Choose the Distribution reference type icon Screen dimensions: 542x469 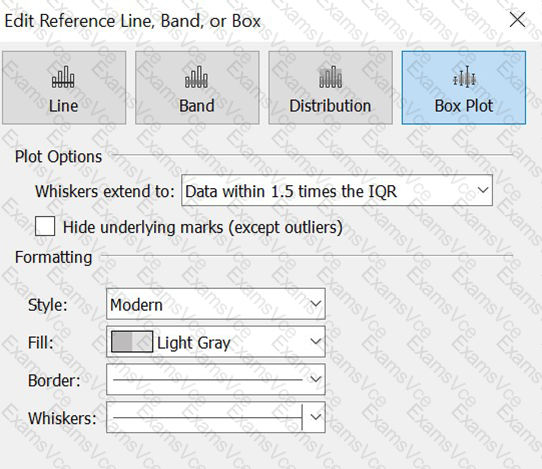point(330,77)
